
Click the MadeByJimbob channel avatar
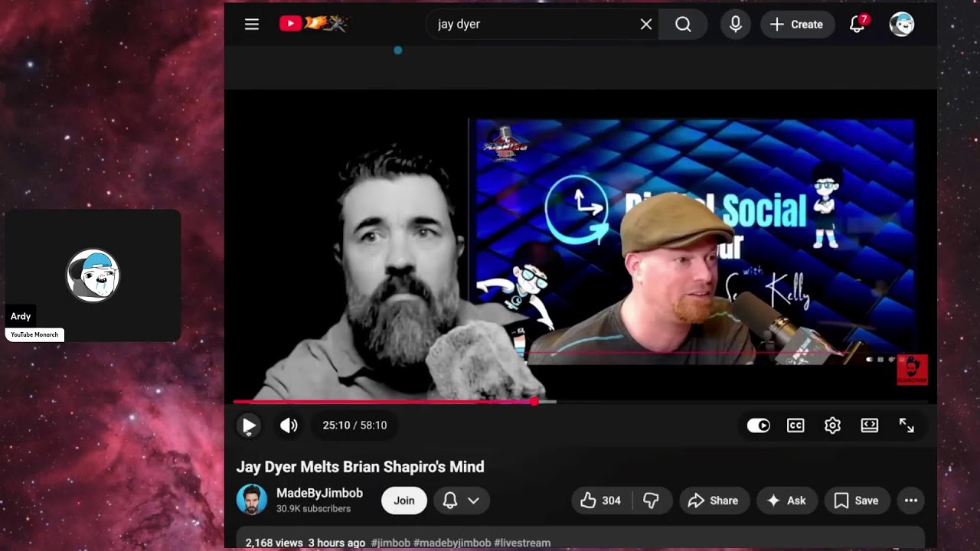point(252,500)
